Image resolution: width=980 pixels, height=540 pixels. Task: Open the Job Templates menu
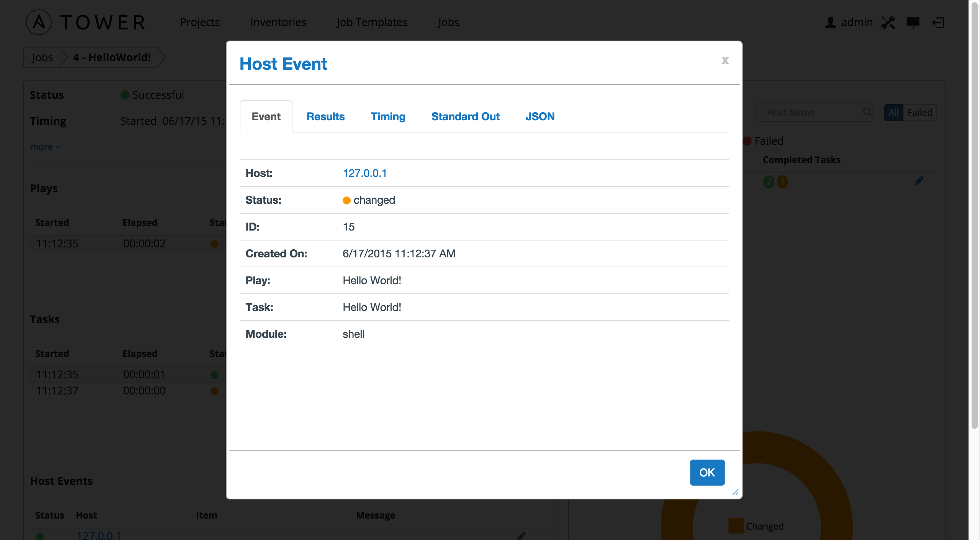pos(372,22)
